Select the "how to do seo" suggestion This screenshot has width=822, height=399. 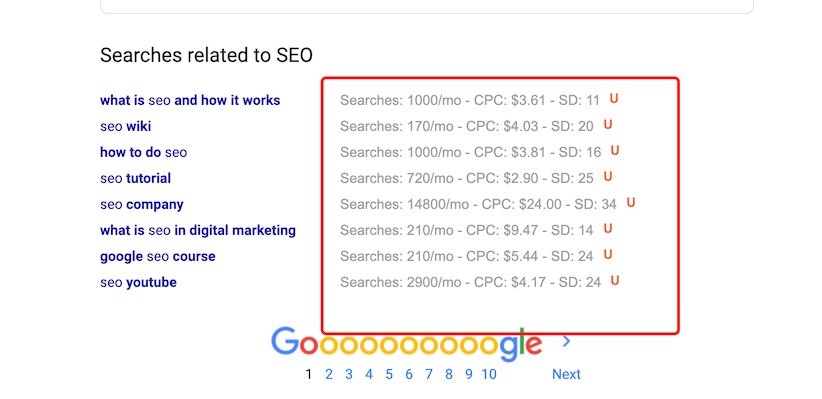[x=144, y=153]
